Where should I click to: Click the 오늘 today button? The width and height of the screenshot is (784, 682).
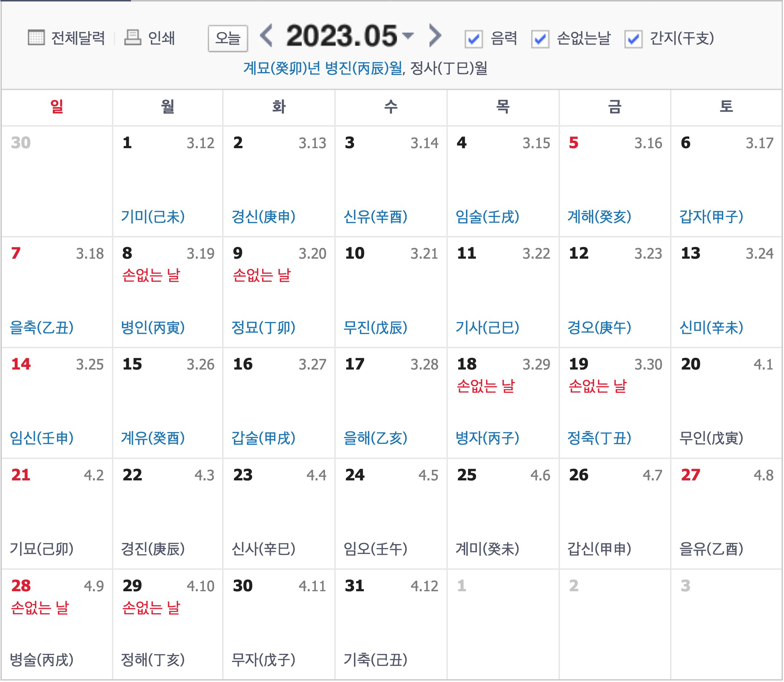[228, 38]
